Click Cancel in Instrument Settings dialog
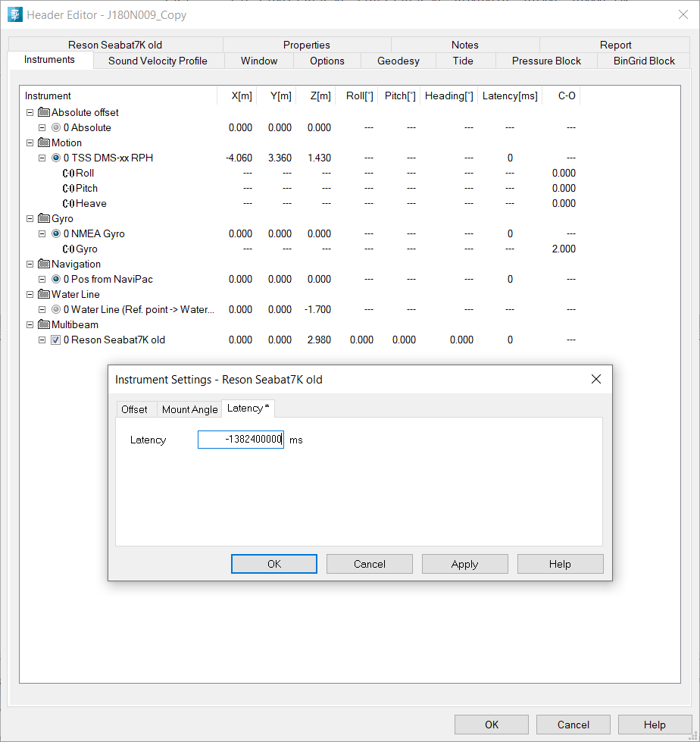The image size is (700, 742). (x=370, y=564)
